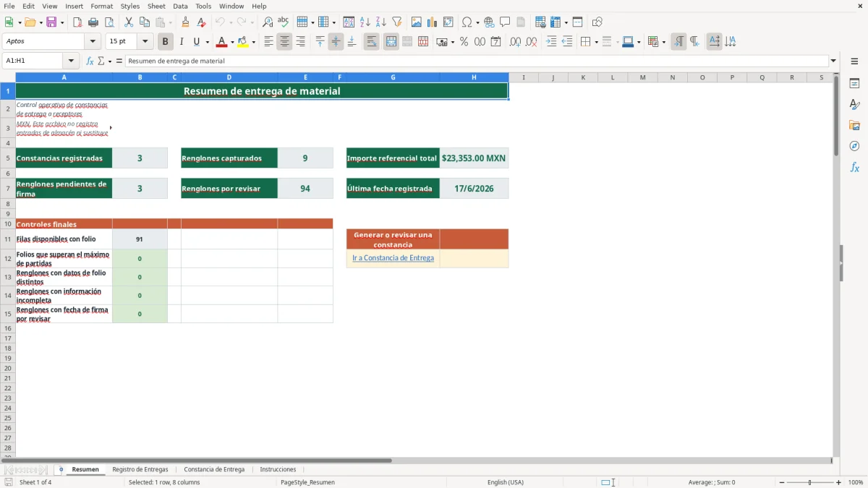Click the Cut scissors icon
This screenshot has width=868, height=488.
coord(129,22)
